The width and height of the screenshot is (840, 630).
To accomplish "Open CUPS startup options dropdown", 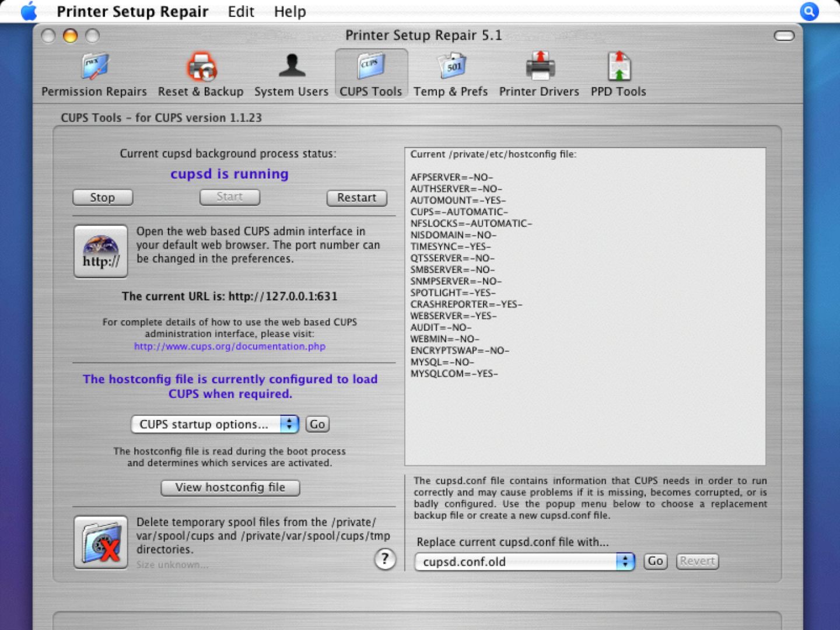I will [215, 424].
